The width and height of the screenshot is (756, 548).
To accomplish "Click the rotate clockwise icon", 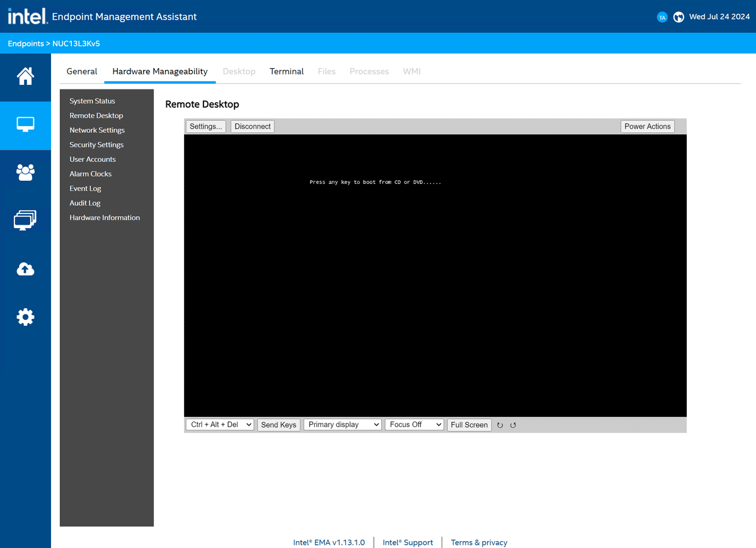I will tap(500, 425).
